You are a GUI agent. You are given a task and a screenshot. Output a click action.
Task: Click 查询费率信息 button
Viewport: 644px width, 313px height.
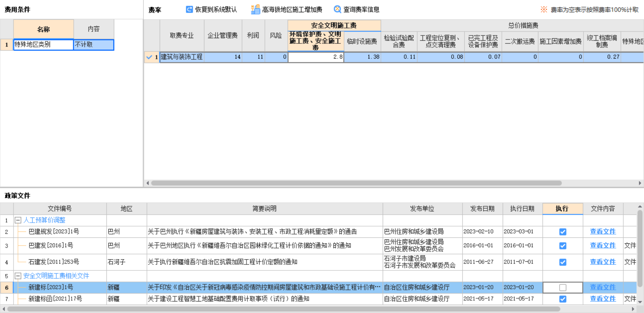pyautogui.click(x=356, y=9)
